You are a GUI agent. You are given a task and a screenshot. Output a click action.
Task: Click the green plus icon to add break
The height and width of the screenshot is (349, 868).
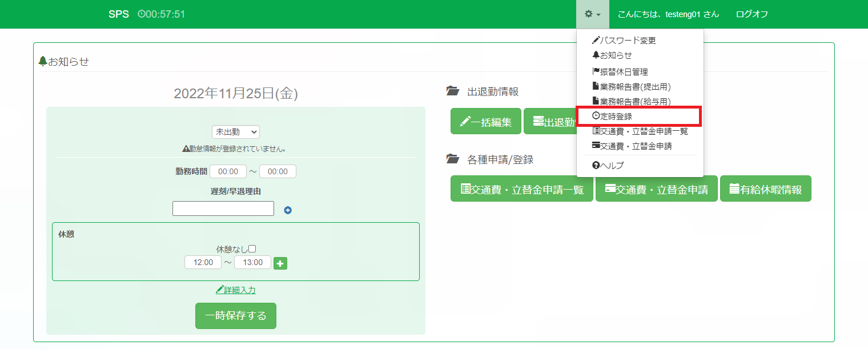pos(280,263)
